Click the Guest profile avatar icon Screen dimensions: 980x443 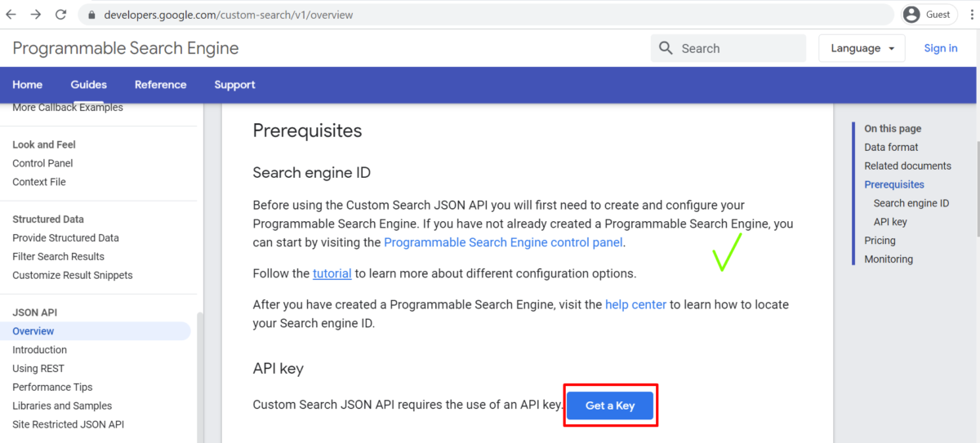(912, 15)
